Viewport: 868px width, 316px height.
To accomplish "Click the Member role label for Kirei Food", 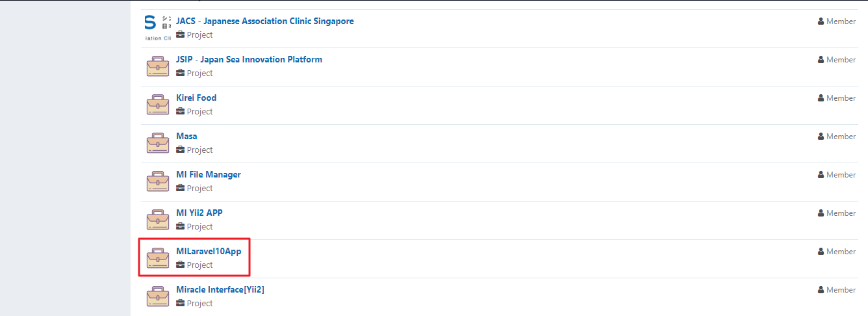I will coord(841,98).
